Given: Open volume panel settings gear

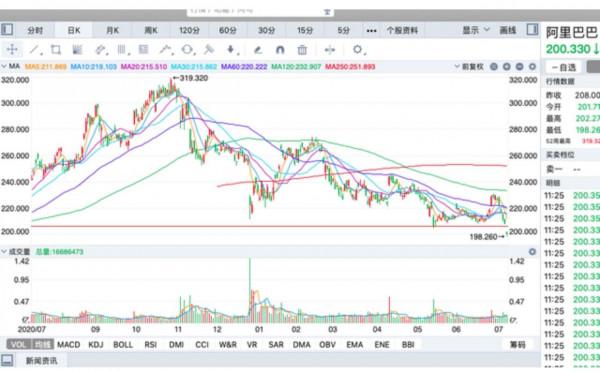Looking at the screenshot, I should 532,252.
